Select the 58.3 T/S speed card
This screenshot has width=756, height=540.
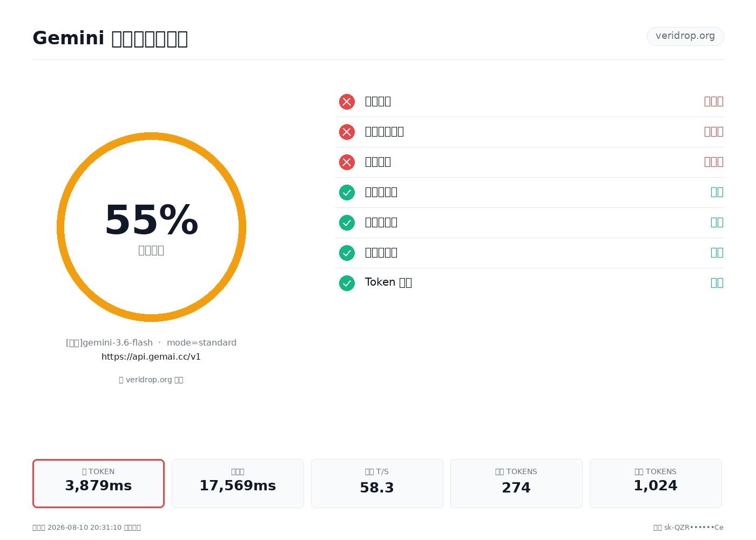tap(377, 483)
